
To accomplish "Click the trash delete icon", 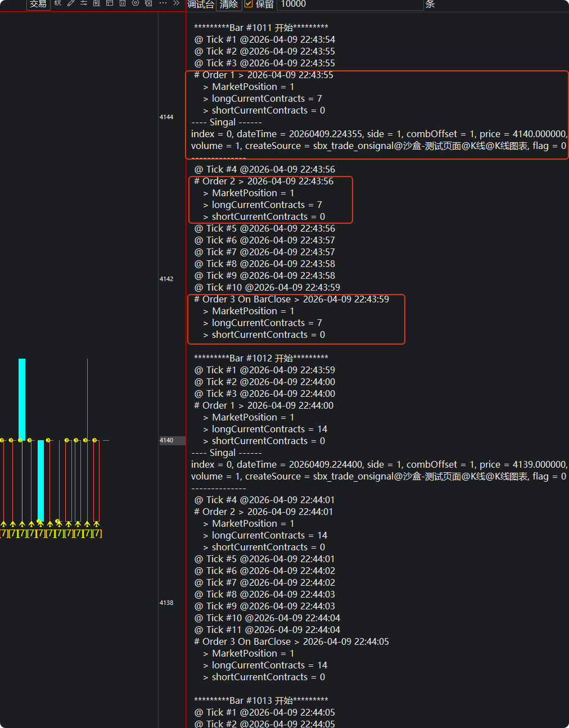I will pyautogui.click(x=123, y=3).
